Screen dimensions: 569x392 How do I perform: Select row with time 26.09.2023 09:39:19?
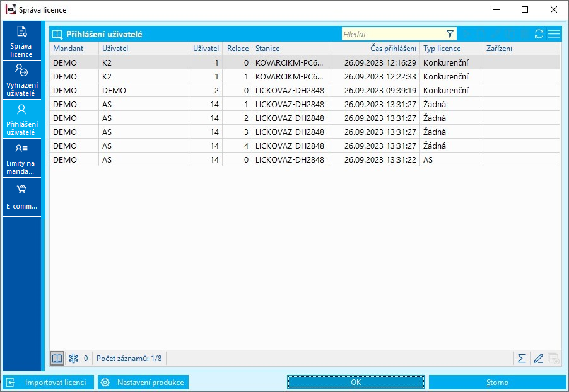click(305, 90)
